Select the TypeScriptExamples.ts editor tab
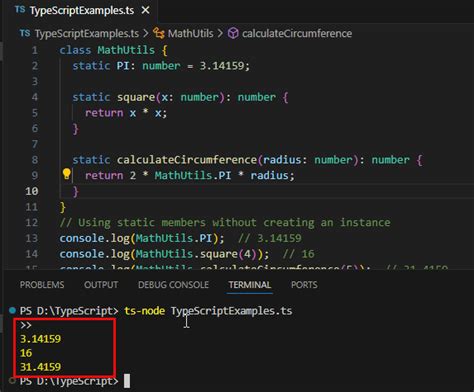Image resolution: width=474 pixels, height=392 pixels. point(81,10)
